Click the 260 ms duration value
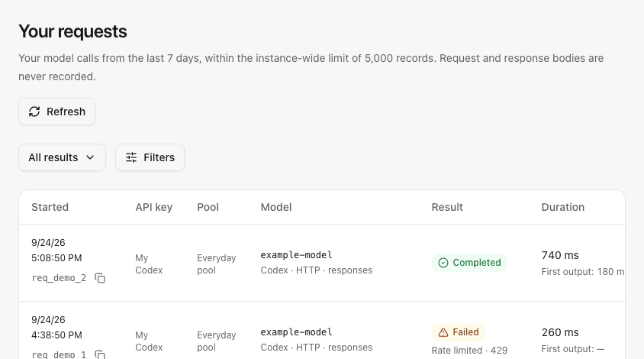The image size is (644, 359). click(x=560, y=332)
